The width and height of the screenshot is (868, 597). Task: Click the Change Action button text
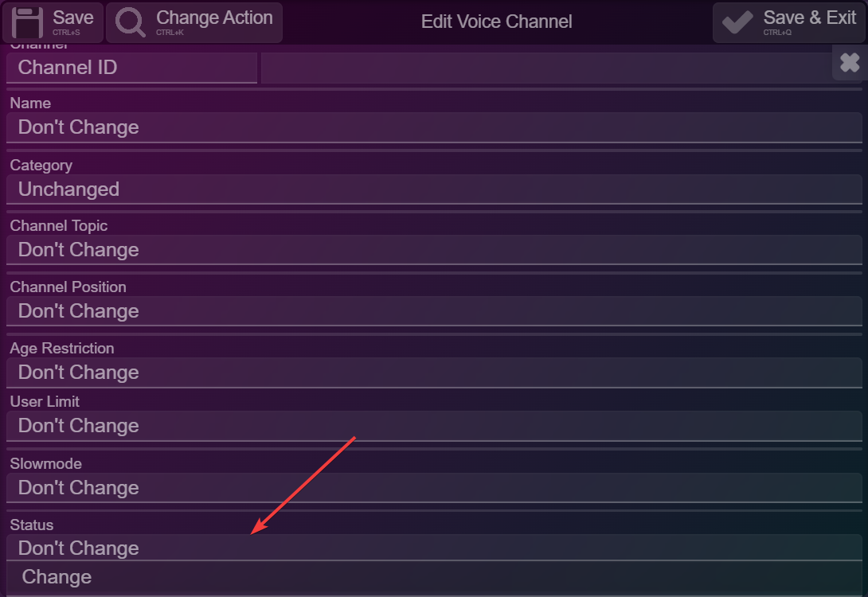[214, 18]
